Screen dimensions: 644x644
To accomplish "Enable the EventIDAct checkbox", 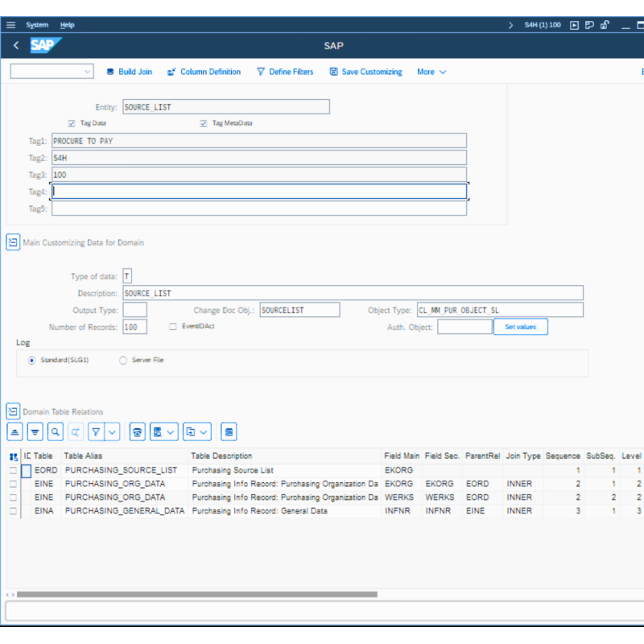I will point(172,326).
